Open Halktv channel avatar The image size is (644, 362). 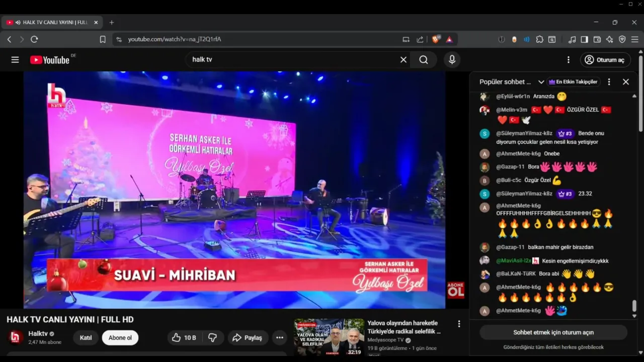click(15, 338)
